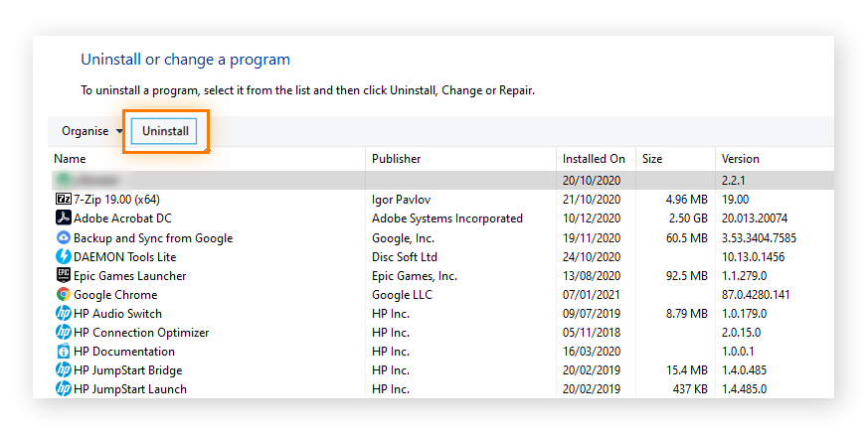Select the blurred first program row
This screenshot has height=435, width=868.
pos(298,180)
